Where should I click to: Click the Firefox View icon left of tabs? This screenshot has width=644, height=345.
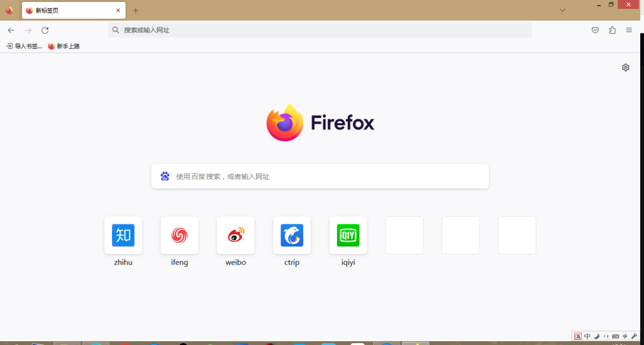pyautogui.click(x=9, y=10)
